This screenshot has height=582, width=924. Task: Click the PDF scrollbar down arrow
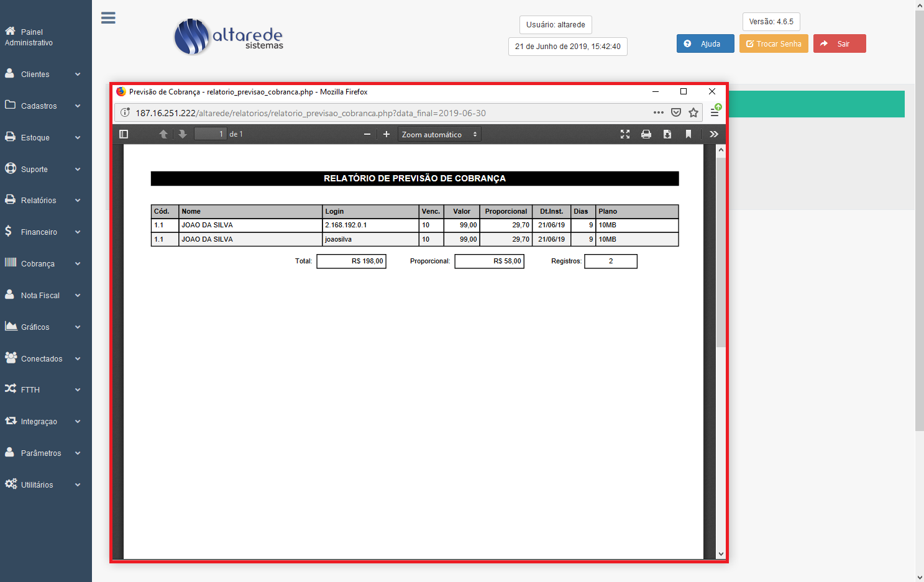click(x=721, y=554)
